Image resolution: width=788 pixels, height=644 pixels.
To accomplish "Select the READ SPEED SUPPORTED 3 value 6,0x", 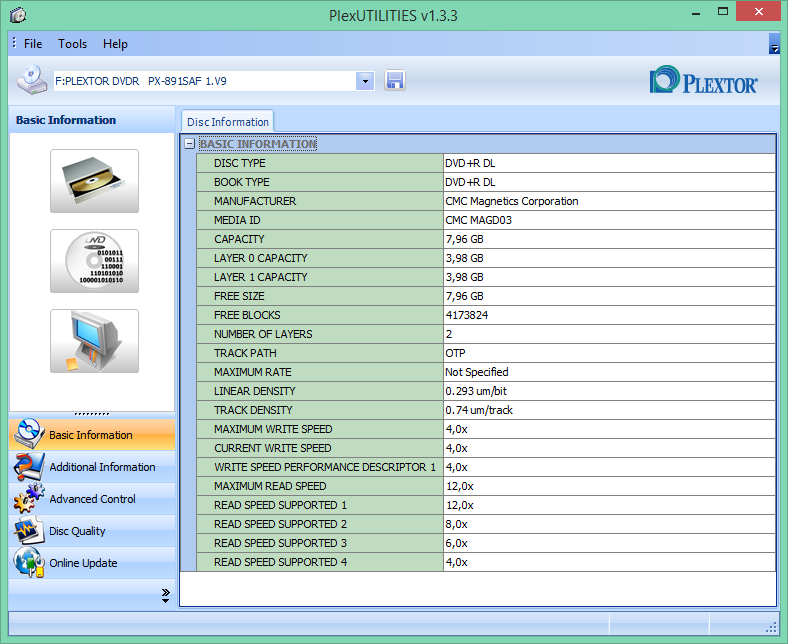I will [456, 543].
